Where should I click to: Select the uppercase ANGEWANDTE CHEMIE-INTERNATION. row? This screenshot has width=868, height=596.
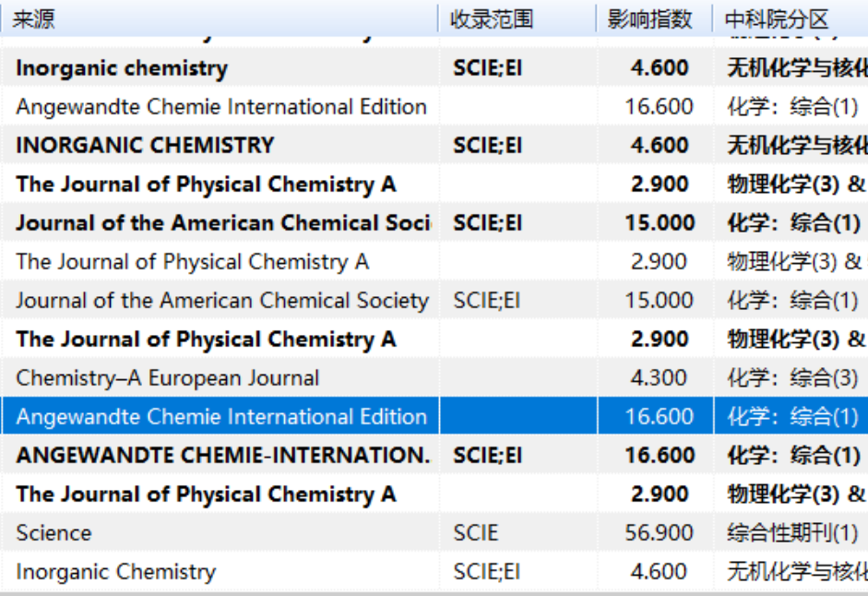point(222,455)
